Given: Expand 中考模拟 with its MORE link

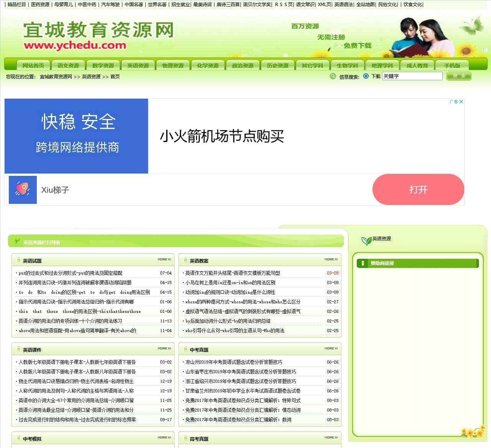Looking at the screenshot, I should click(x=164, y=437).
